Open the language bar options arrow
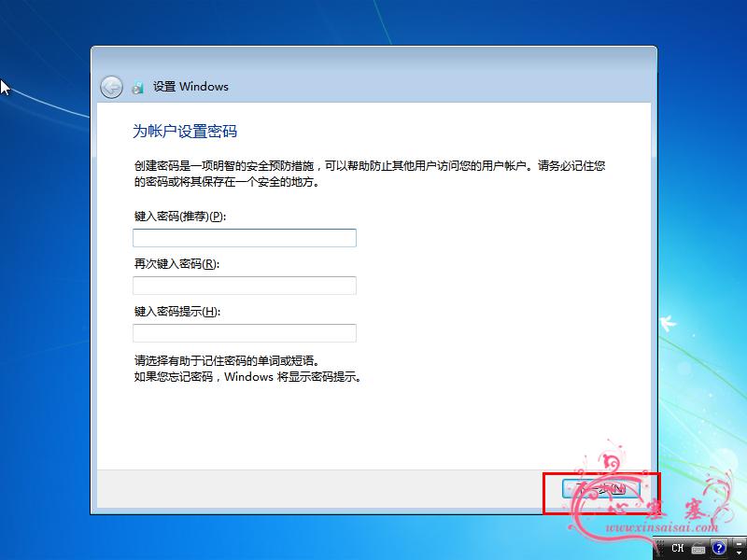The height and width of the screenshot is (560, 747). point(739,553)
